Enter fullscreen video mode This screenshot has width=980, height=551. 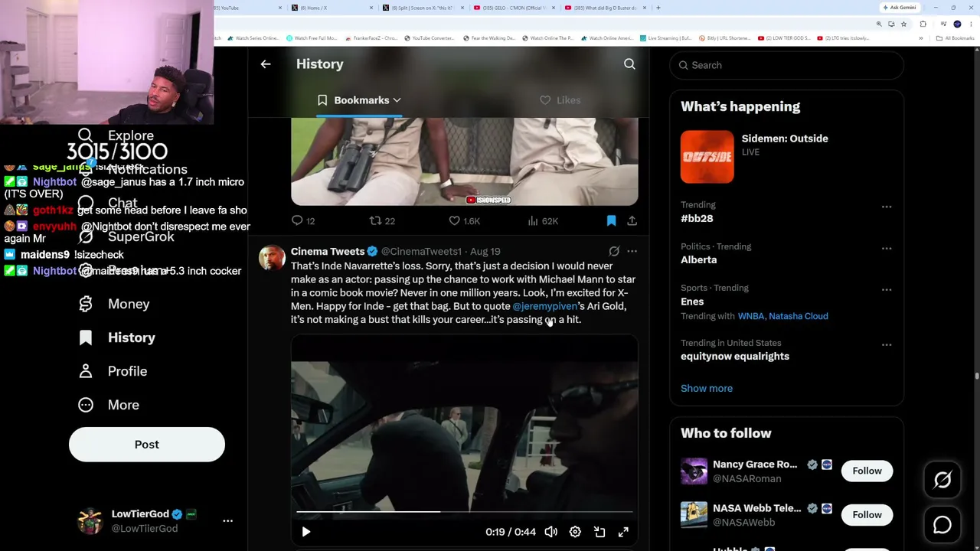[623, 532]
